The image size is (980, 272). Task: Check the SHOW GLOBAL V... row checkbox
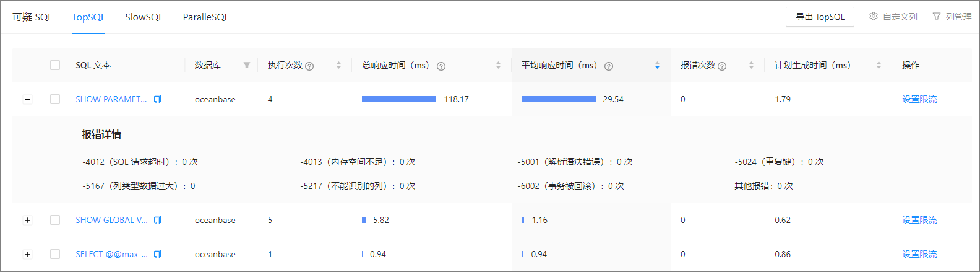55,220
